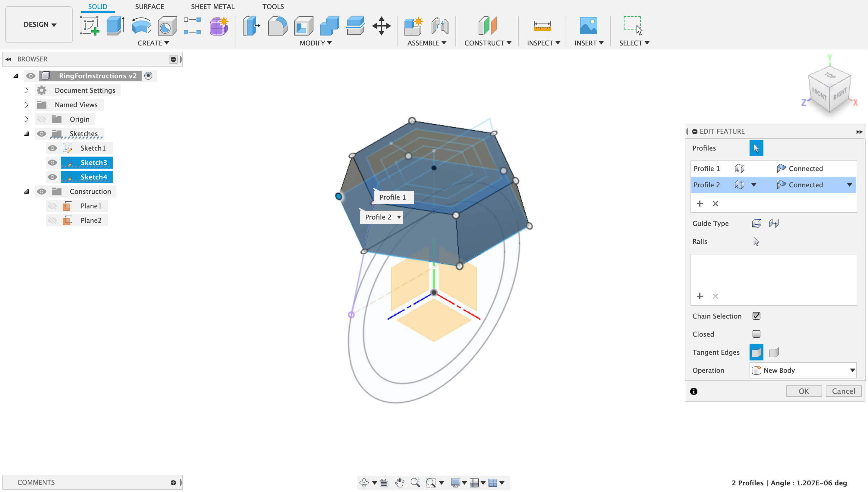
Task: Click the Insert image icon
Action: 588,26
